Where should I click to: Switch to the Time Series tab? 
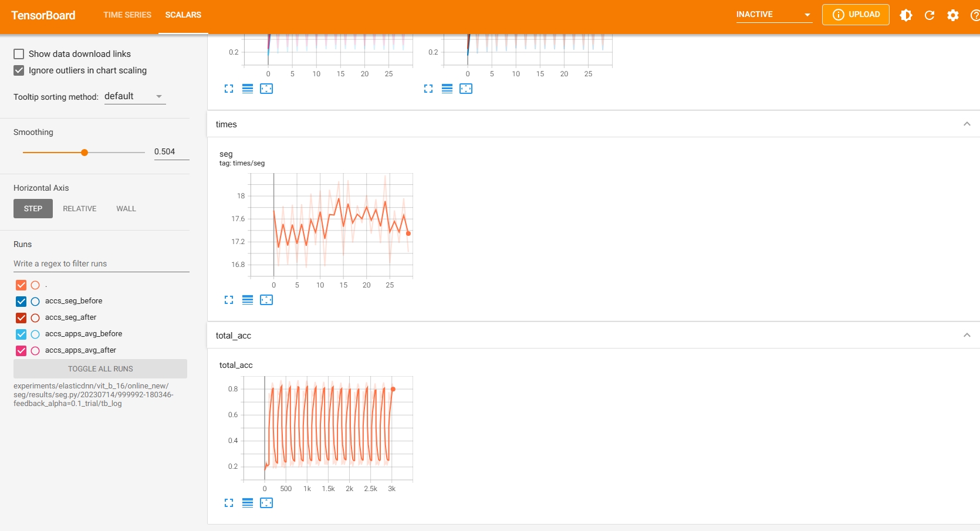(x=127, y=15)
